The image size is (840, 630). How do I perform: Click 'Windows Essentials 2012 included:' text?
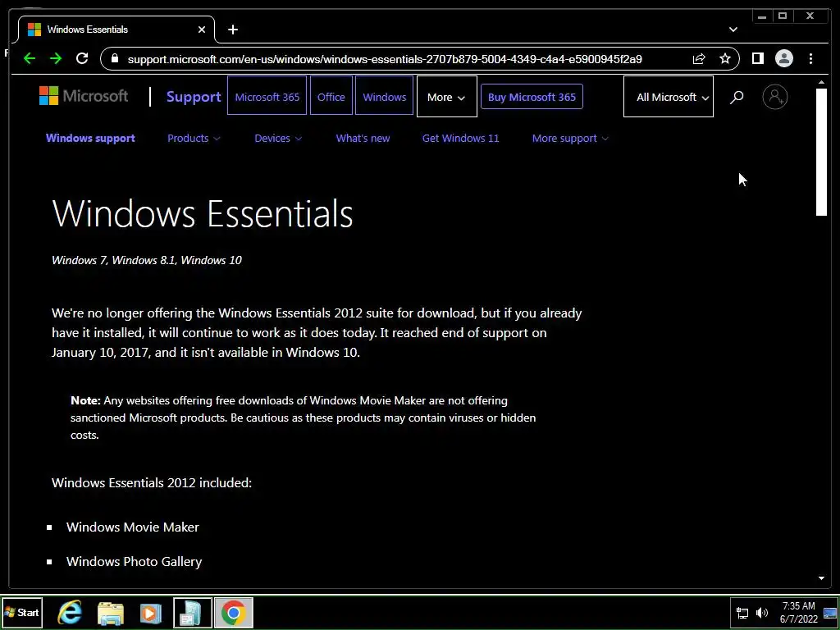pos(152,482)
